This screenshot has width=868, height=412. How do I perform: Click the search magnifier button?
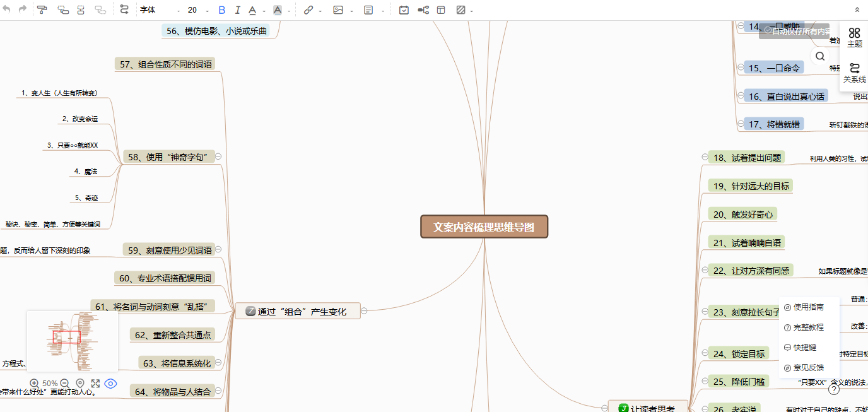pos(820,56)
